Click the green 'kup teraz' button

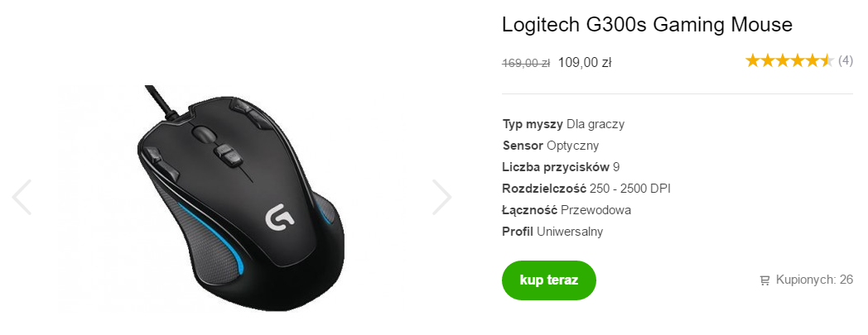548,280
